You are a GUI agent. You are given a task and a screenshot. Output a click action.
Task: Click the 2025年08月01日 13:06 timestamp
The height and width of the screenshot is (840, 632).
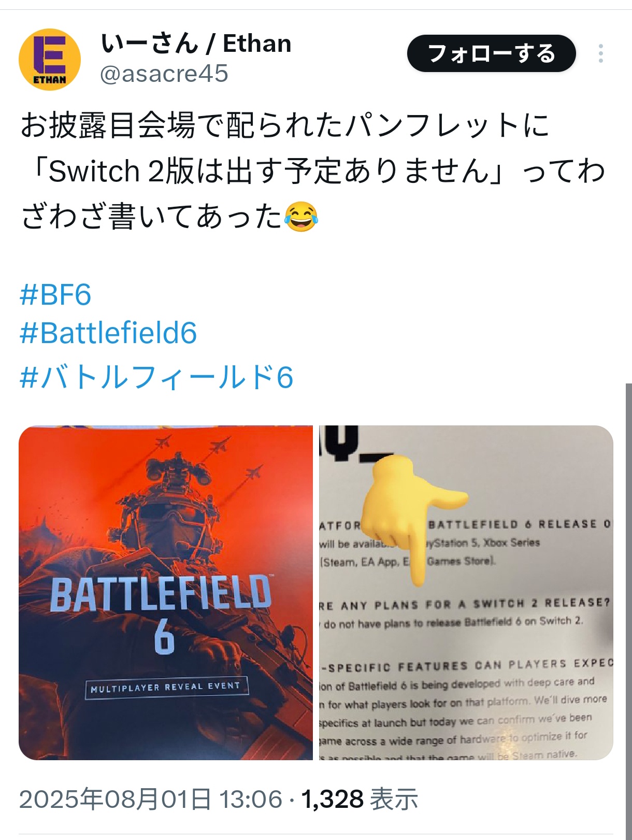point(151,799)
